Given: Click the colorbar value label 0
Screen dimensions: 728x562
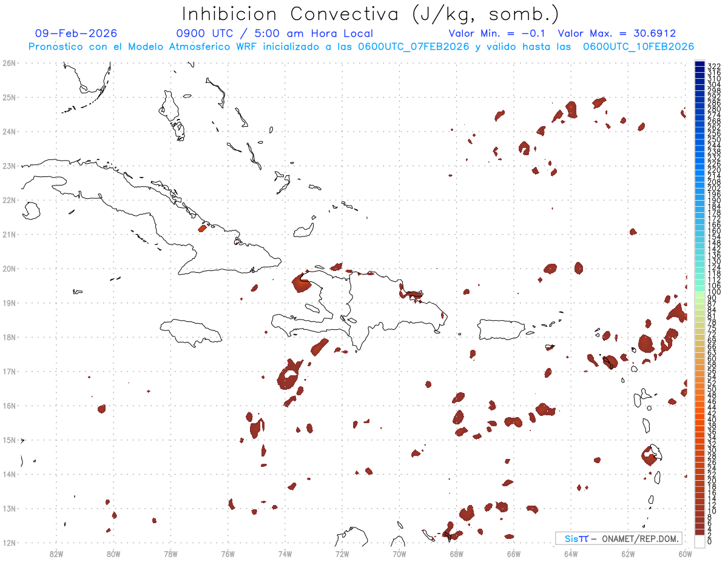Looking at the screenshot, I should 710,541.
